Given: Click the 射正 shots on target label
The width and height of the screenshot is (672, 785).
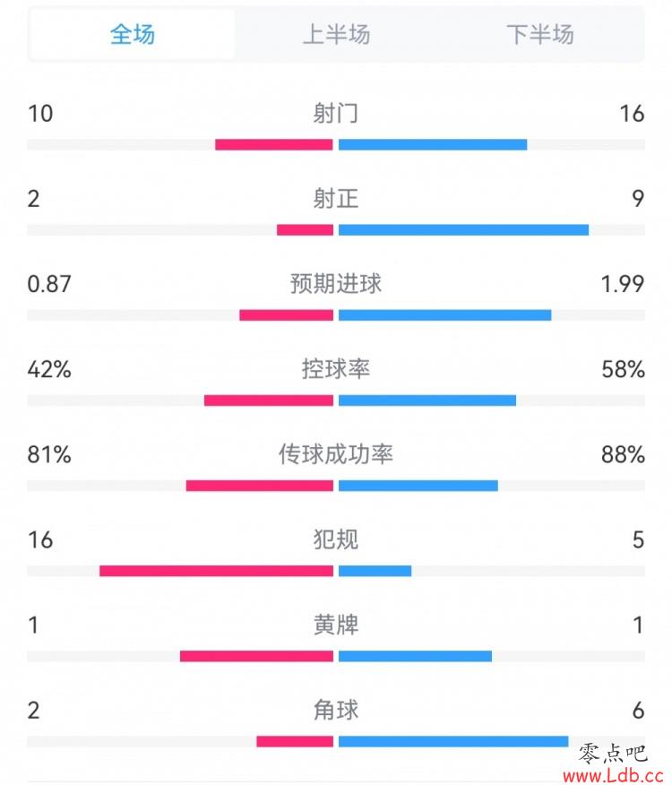Looking at the screenshot, I should point(336,198).
